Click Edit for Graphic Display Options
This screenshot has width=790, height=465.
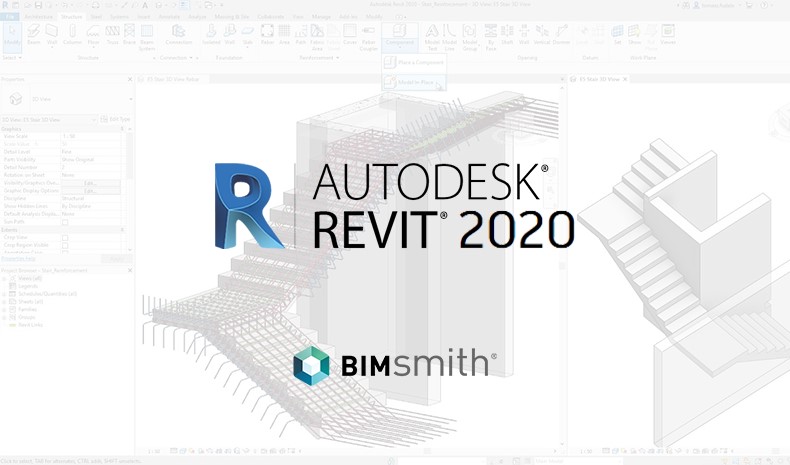pos(90,191)
